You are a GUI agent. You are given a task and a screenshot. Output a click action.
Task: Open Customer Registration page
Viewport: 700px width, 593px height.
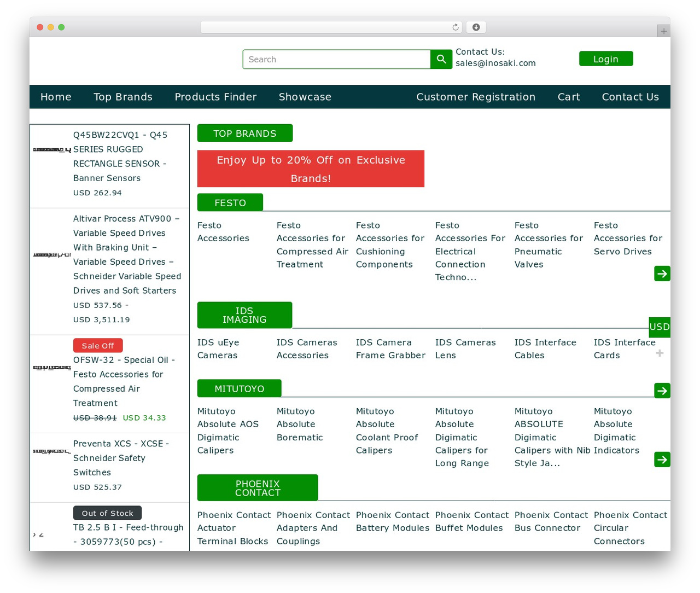[476, 97]
